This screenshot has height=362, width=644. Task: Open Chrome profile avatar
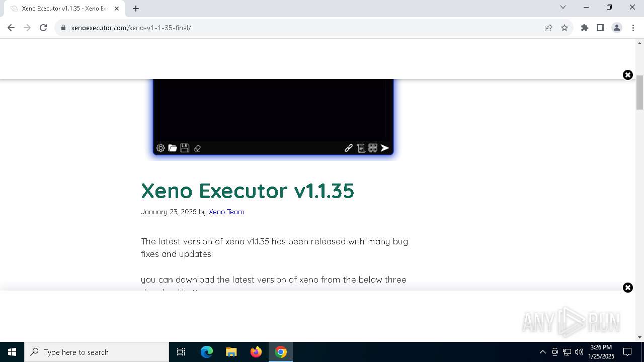point(617,28)
